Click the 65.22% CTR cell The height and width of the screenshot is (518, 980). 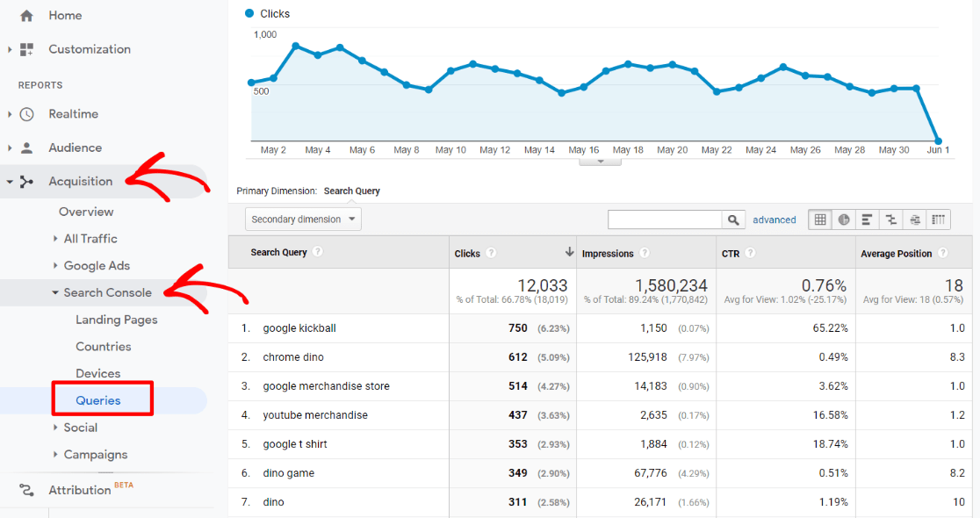point(830,328)
